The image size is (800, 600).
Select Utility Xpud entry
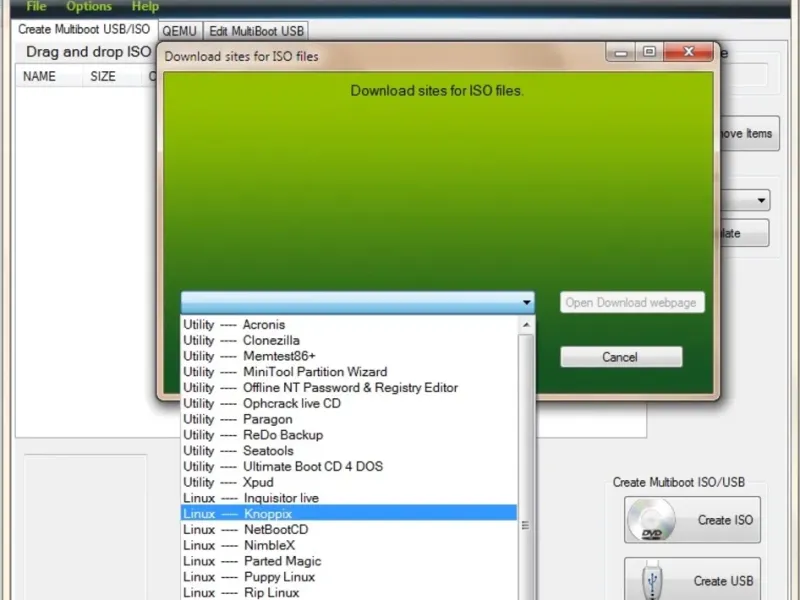click(x=349, y=483)
